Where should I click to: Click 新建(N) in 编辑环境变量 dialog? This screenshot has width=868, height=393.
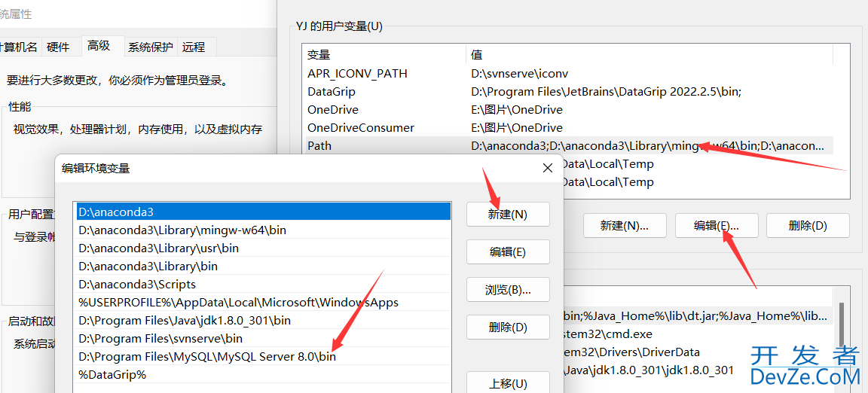pyautogui.click(x=508, y=215)
